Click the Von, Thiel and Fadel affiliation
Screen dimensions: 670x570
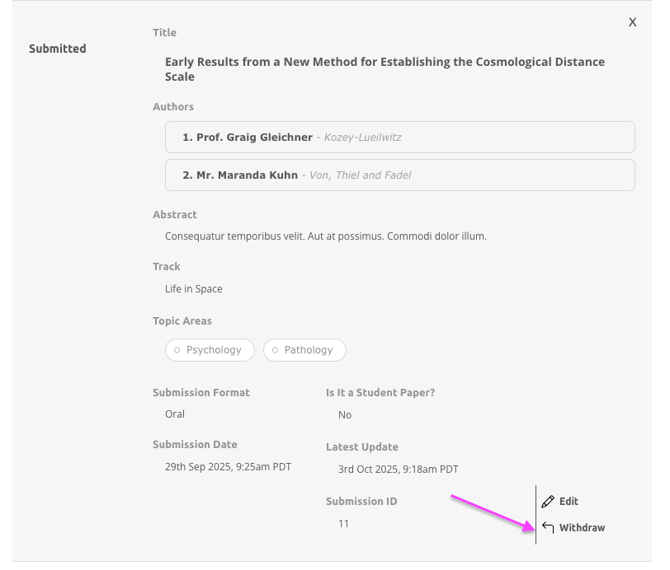pyautogui.click(x=360, y=175)
